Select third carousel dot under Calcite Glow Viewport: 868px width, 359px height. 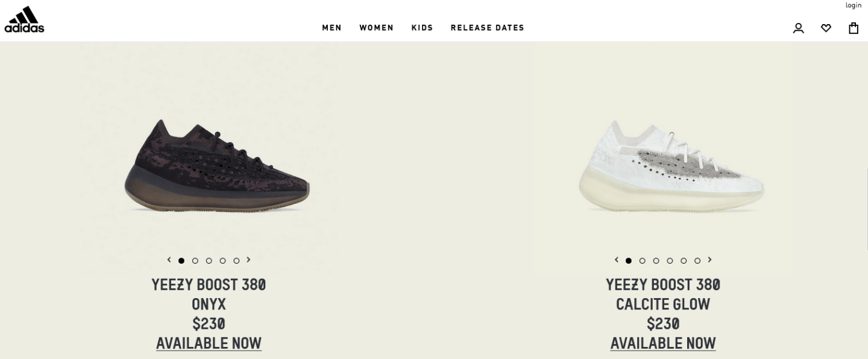click(656, 261)
